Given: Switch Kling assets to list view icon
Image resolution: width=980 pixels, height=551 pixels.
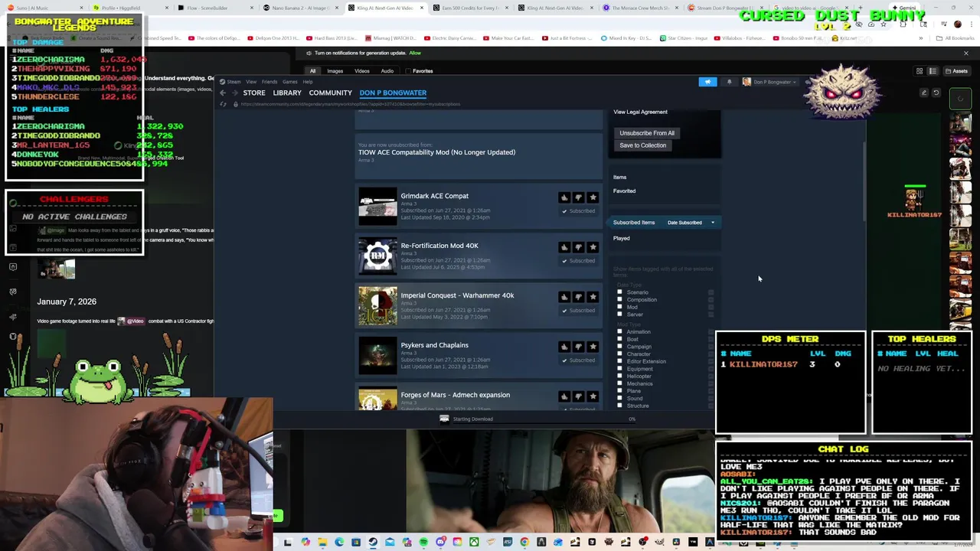Looking at the screenshot, I should (933, 71).
